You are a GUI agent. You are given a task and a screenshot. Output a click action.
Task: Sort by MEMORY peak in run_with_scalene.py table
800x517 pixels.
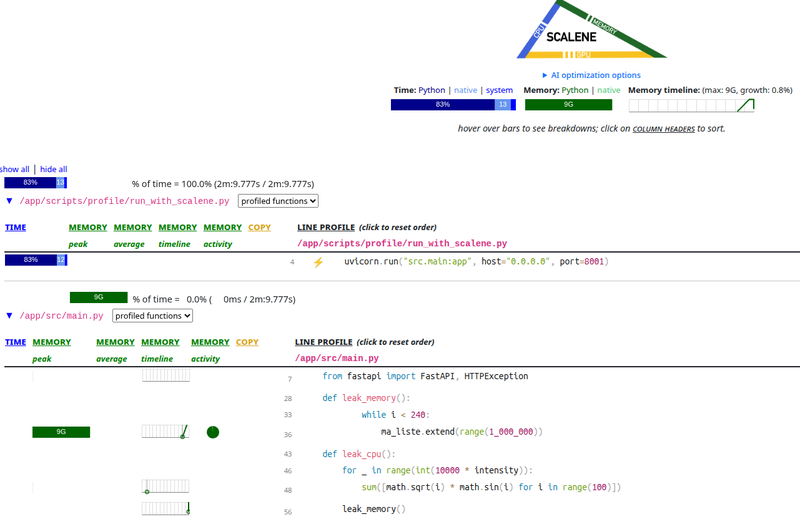88,228
